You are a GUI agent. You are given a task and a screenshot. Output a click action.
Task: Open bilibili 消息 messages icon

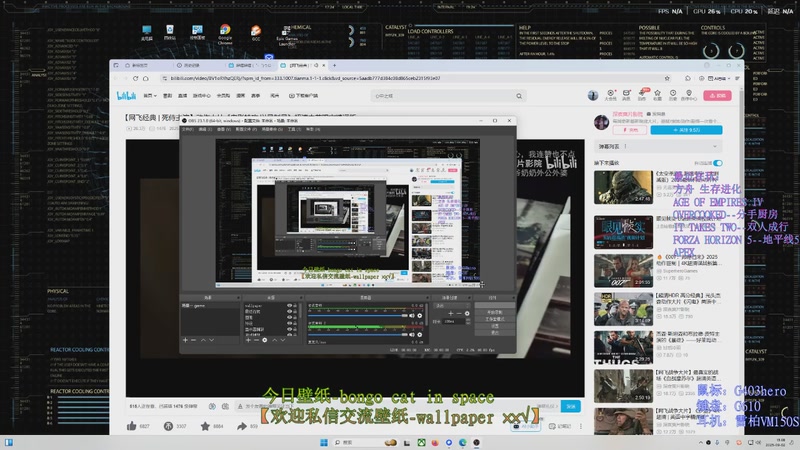click(627, 95)
